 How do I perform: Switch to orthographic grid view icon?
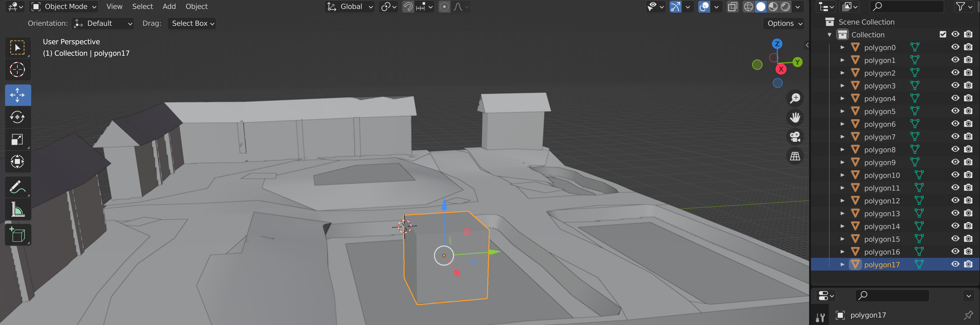tap(795, 156)
